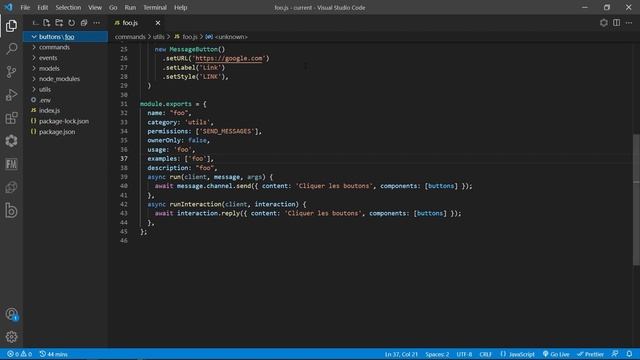Click 'module.exports' on line 31
The image size is (640, 360).
166,104
